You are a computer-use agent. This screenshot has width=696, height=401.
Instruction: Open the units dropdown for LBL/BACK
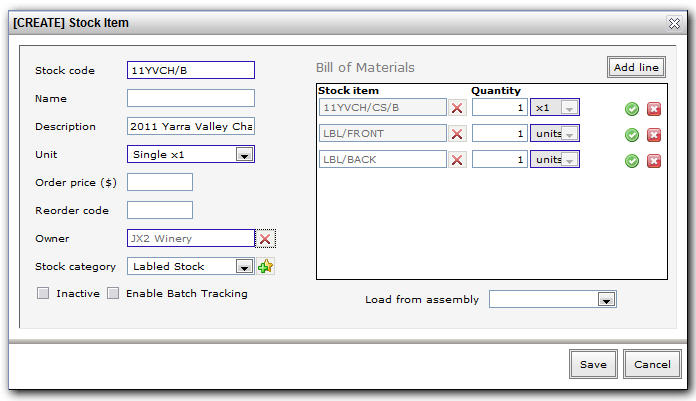click(x=555, y=159)
